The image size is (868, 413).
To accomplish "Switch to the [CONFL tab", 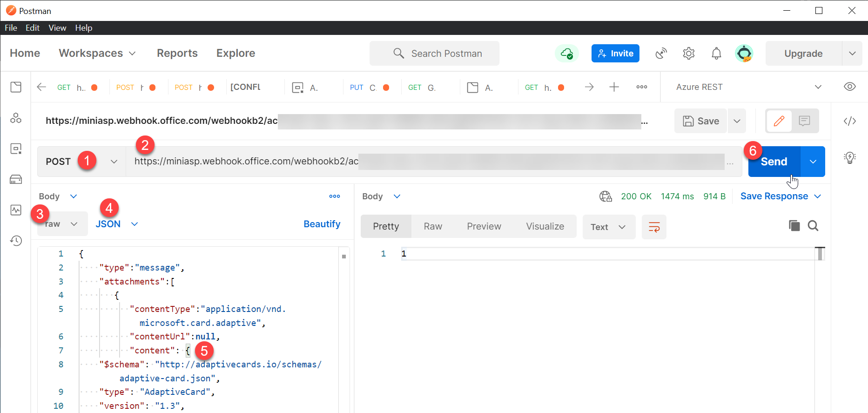I will click(246, 87).
